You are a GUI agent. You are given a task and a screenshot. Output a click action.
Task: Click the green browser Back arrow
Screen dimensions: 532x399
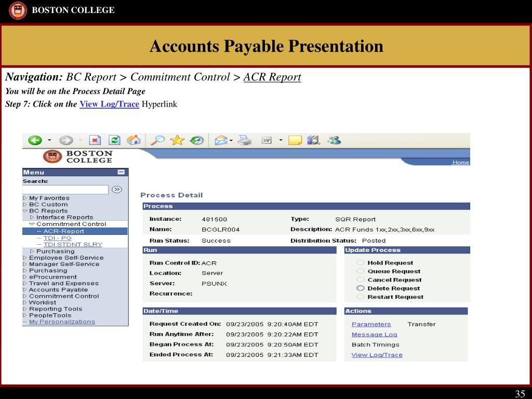[x=35, y=140]
